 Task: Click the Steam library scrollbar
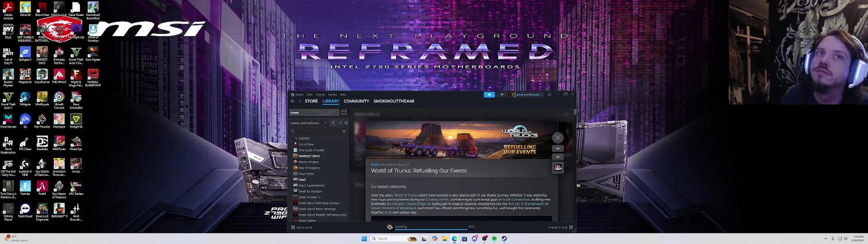pyautogui.click(x=575, y=112)
